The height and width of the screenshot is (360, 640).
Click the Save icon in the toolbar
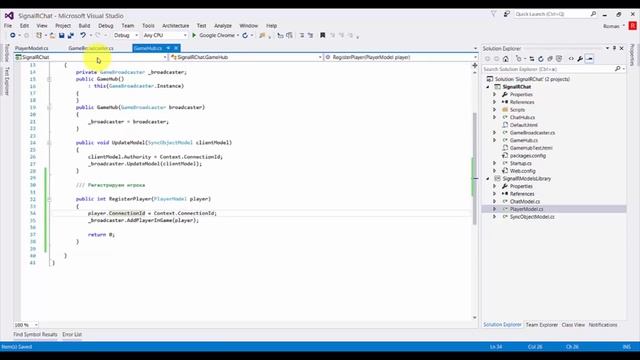(x=62, y=36)
